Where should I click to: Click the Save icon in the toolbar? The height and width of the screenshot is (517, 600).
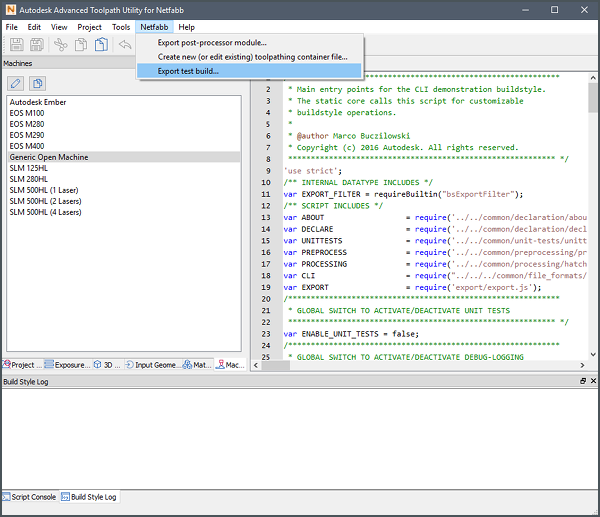pos(15,45)
